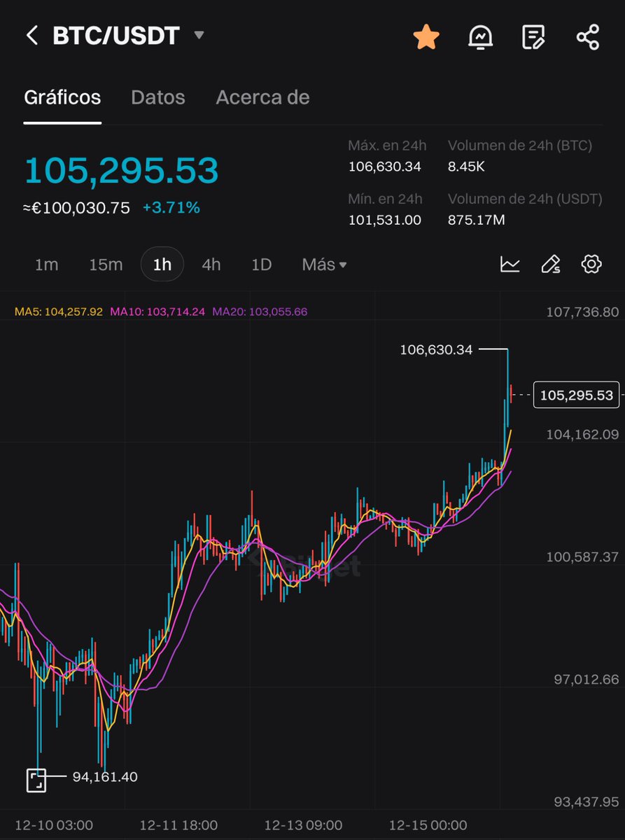625x840 pixels.
Task: Select the 15m timeframe
Action: click(x=106, y=265)
